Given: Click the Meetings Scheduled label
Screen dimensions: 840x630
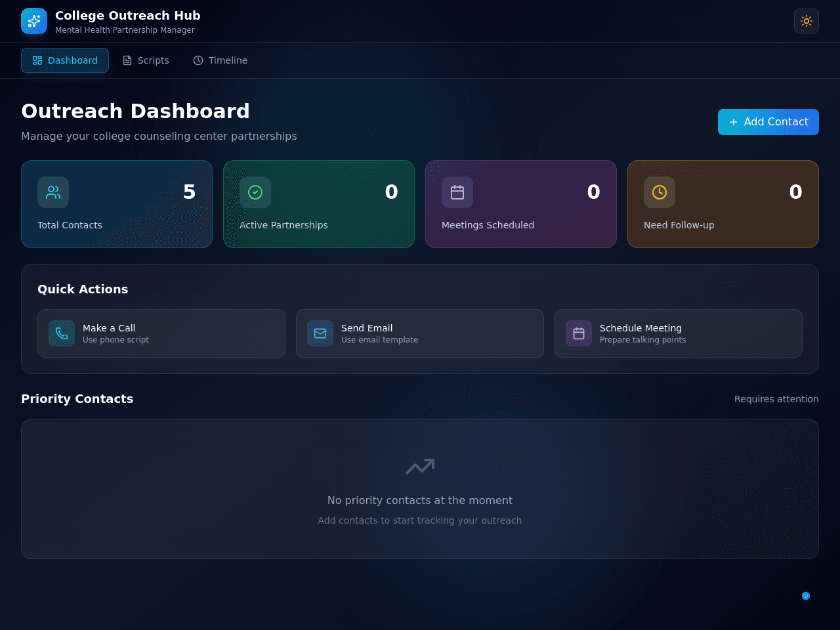Looking at the screenshot, I should [x=488, y=225].
